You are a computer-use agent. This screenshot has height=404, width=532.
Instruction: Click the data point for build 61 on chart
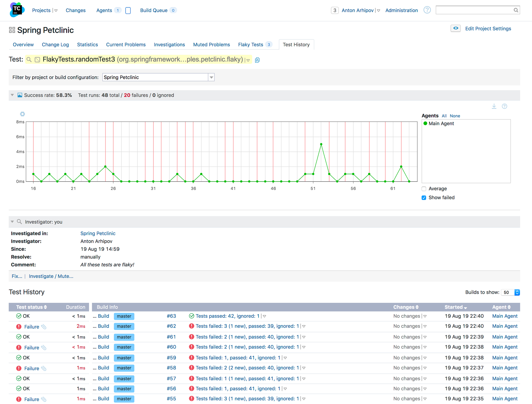coord(393,181)
